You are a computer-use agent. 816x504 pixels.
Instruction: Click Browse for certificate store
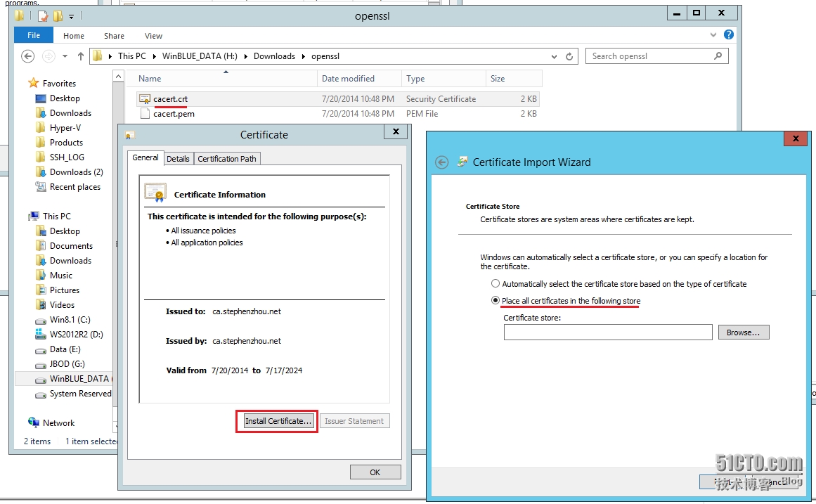tap(743, 332)
